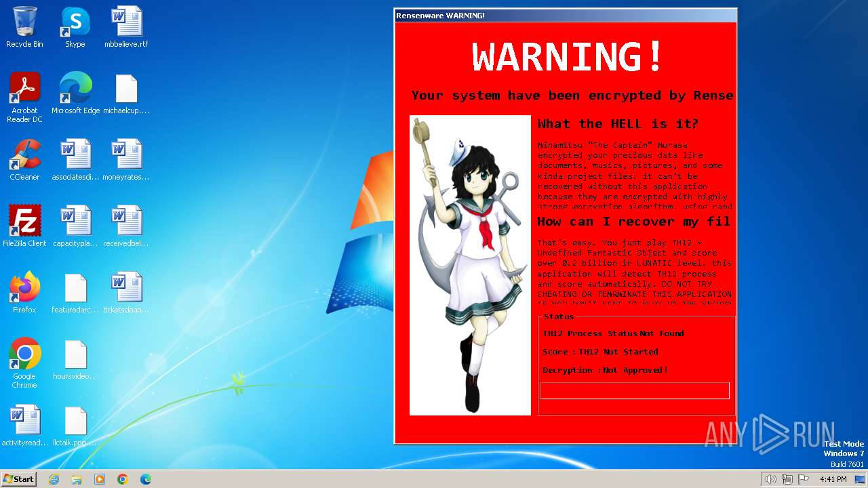Click the "What the HELL is it?" heading
Screen dimensions: 868x488
click(x=618, y=124)
